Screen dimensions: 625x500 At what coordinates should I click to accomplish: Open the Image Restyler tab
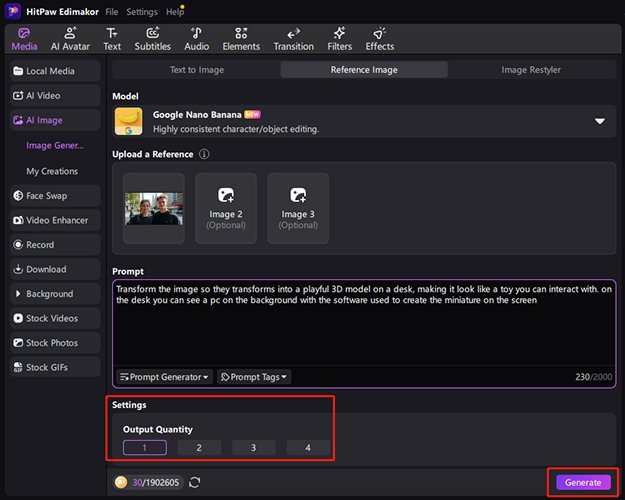pos(531,70)
